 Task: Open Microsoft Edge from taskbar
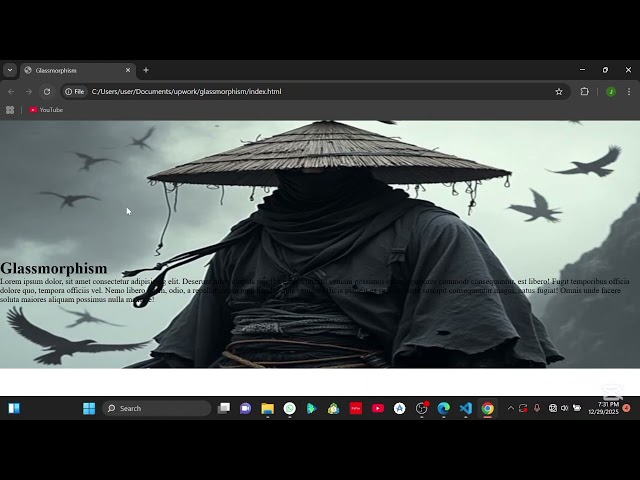click(444, 408)
